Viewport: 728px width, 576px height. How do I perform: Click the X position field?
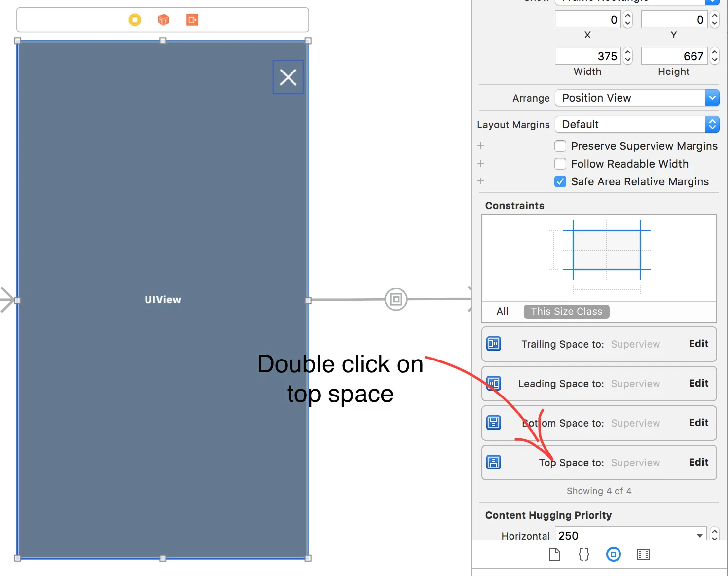[588, 20]
